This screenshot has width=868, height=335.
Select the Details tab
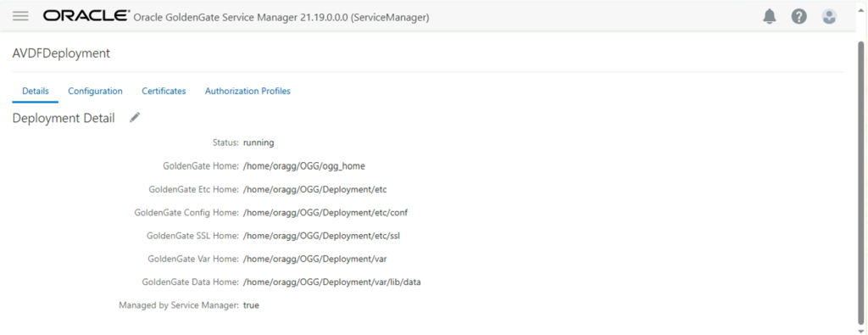[36, 91]
